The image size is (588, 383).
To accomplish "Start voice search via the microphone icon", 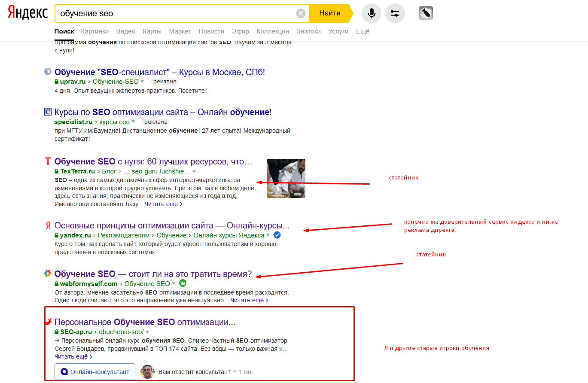I will pos(372,13).
